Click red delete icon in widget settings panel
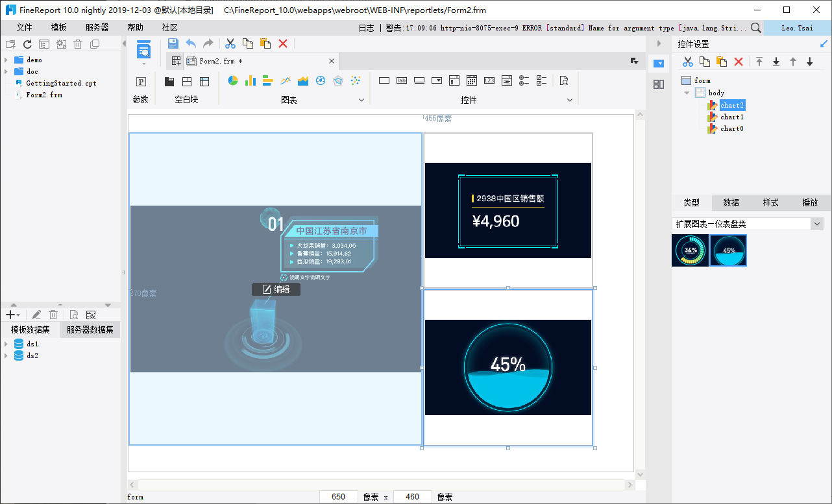Image resolution: width=832 pixels, height=504 pixels. (738, 62)
